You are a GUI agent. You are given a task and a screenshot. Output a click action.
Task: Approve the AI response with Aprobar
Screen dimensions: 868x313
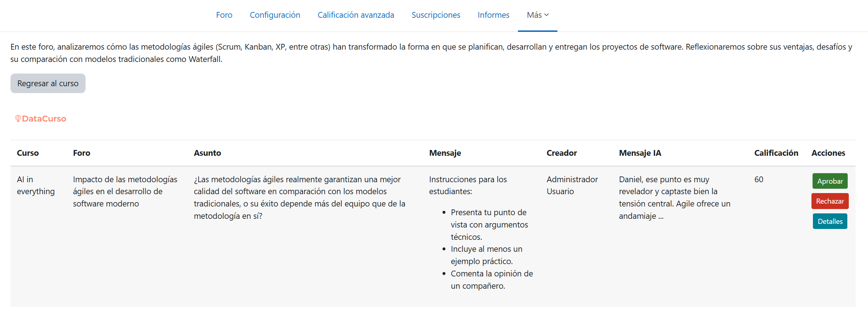(x=830, y=181)
